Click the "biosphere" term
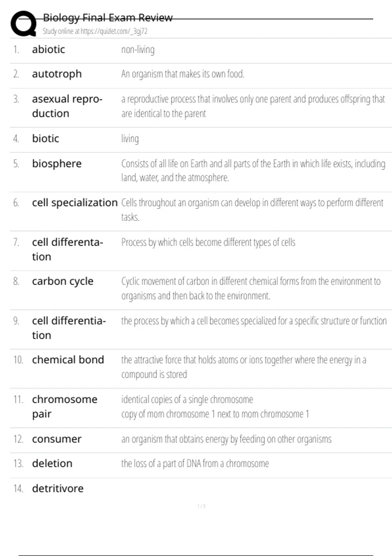392x556 pixels. pos(57,164)
